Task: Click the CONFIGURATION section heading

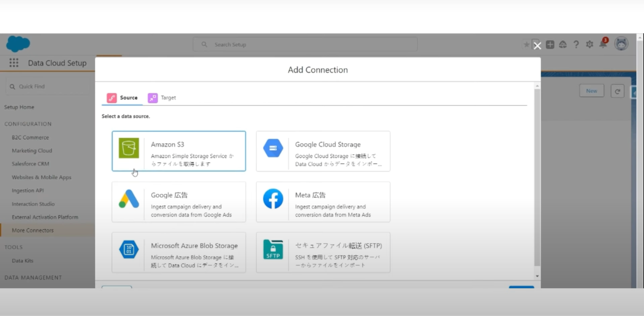Action: (x=28, y=124)
